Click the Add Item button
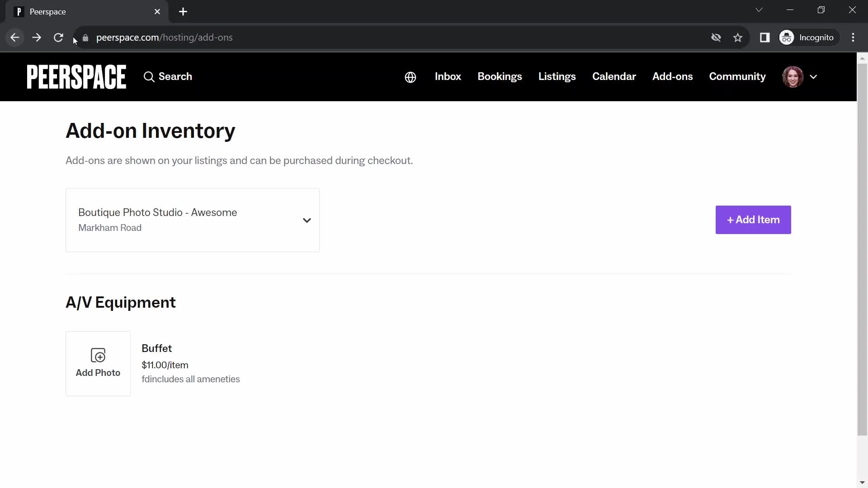 point(754,220)
